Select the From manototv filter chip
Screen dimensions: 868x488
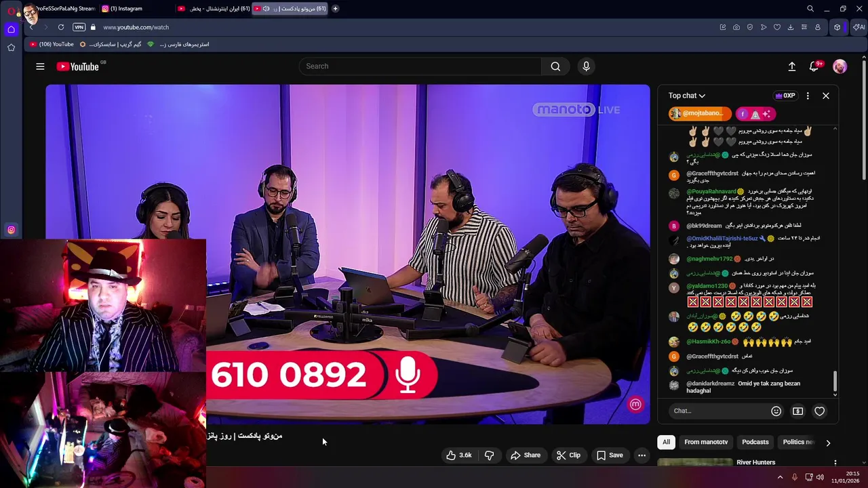tap(706, 442)
